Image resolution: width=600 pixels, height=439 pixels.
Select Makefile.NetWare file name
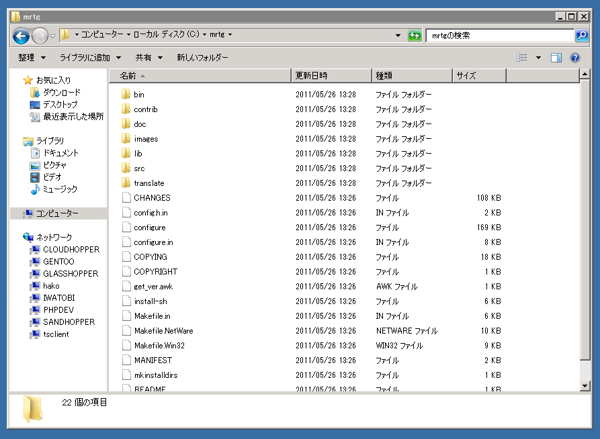(163, 331)
